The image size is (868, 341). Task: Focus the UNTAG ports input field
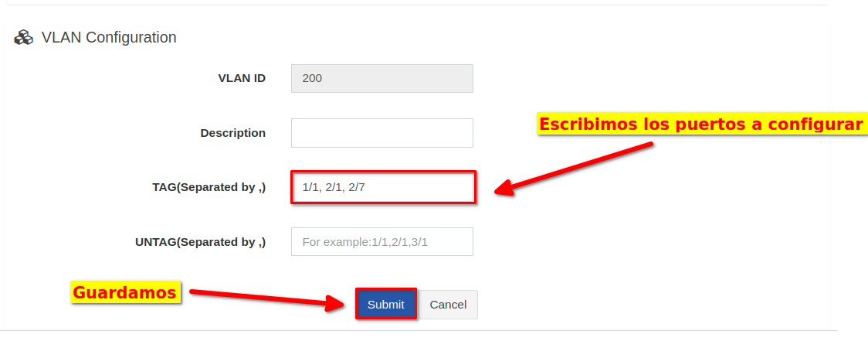pyautogui.click(x=381, y=242)
